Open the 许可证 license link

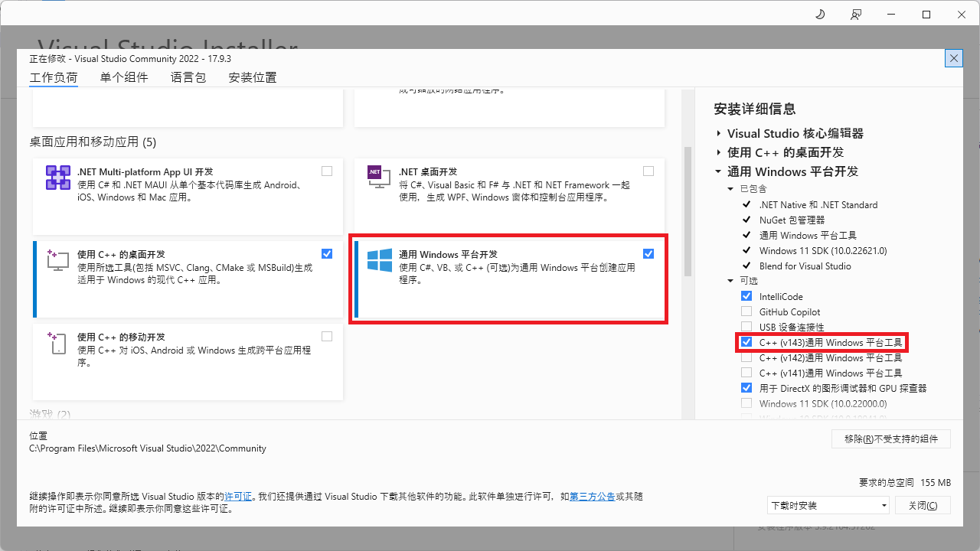click(x=238, y=497)
